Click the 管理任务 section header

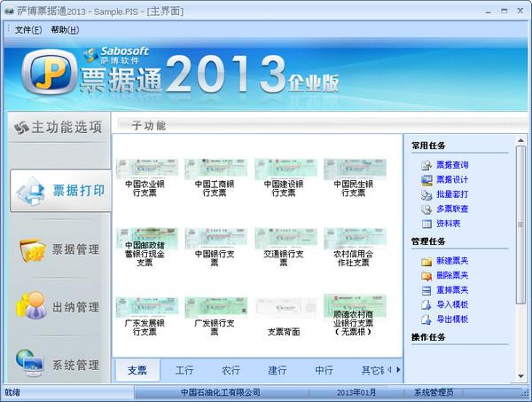coord(428,241)
